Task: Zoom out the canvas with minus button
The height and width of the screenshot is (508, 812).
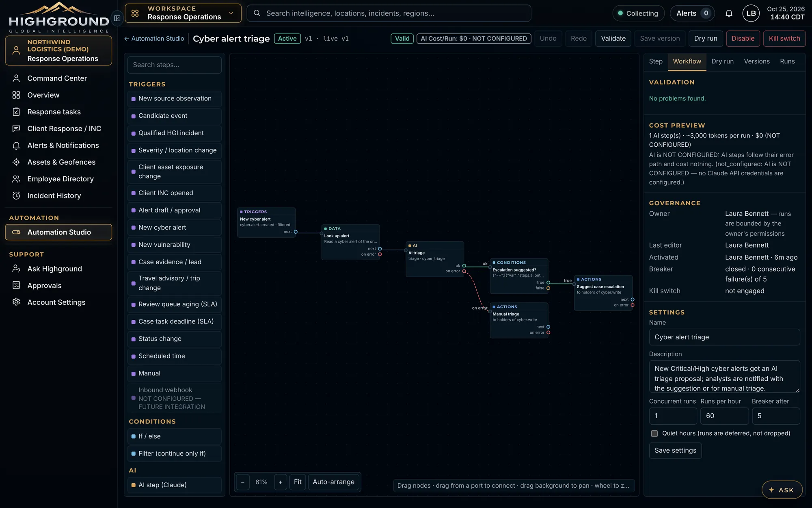Action: [x=242, y=482]
